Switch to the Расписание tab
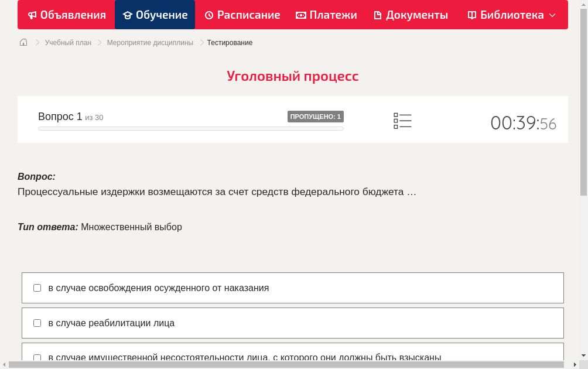Screen dimensions: 588x369 (x=242, y=15)
